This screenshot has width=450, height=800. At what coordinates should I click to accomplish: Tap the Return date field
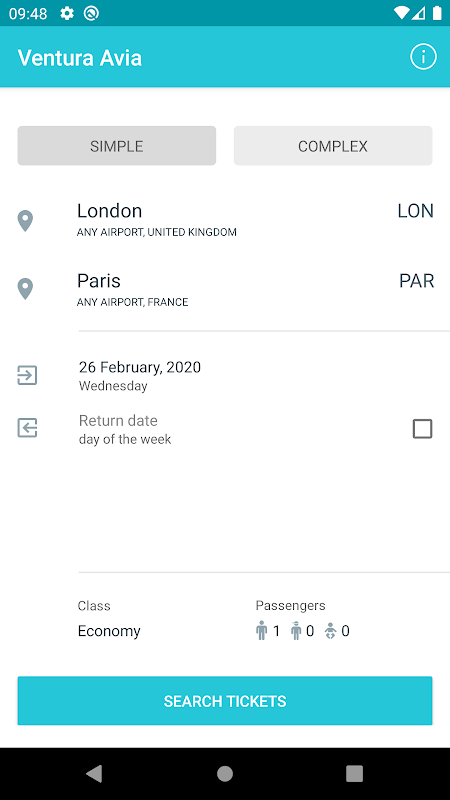coord(125,429)
